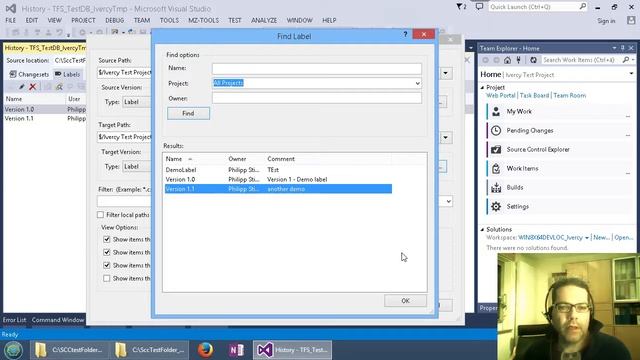Click the search magnifier in Team Explorer
The width and height of the screenshot is (640, 360).
click(x=626, y=60)
